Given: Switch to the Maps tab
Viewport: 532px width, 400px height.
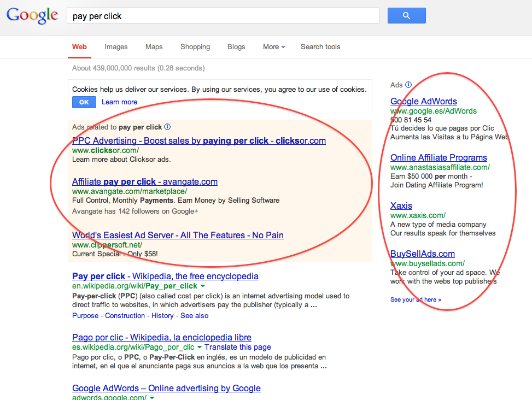Looking at the screenshot, I should click(154, 47).
